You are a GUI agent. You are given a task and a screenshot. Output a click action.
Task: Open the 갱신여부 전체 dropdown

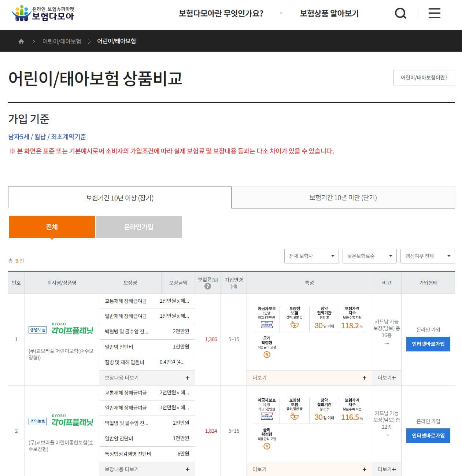click(427, 256)
